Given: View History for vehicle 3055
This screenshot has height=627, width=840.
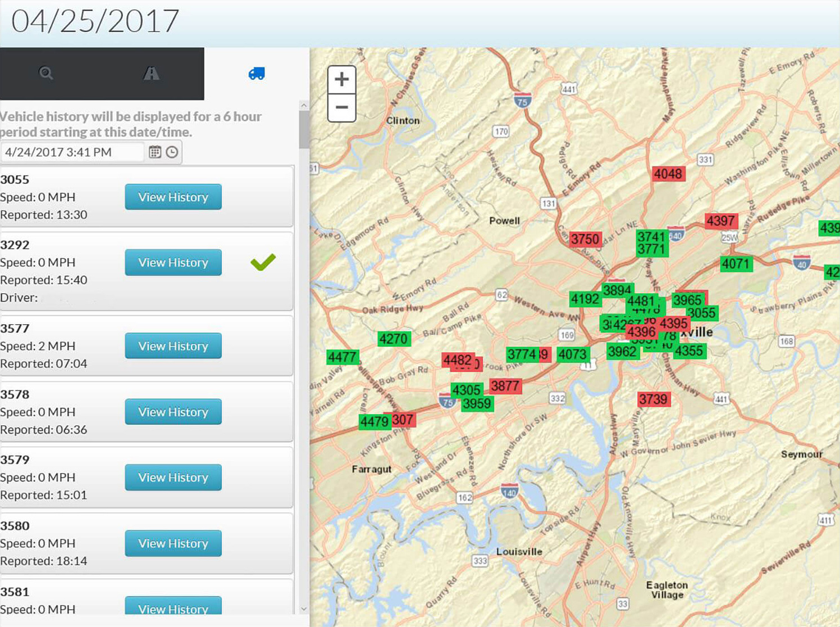Looking at the screenshot, I should point(173,197).
